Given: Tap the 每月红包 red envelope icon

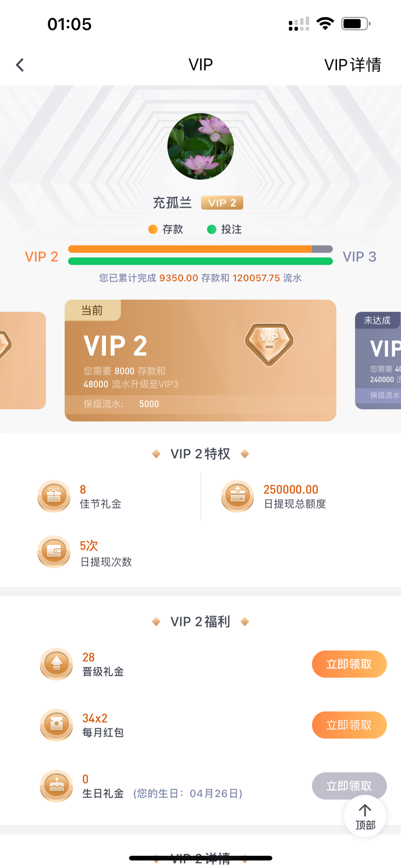Looking at the screenshot, I should coord(56,725).
